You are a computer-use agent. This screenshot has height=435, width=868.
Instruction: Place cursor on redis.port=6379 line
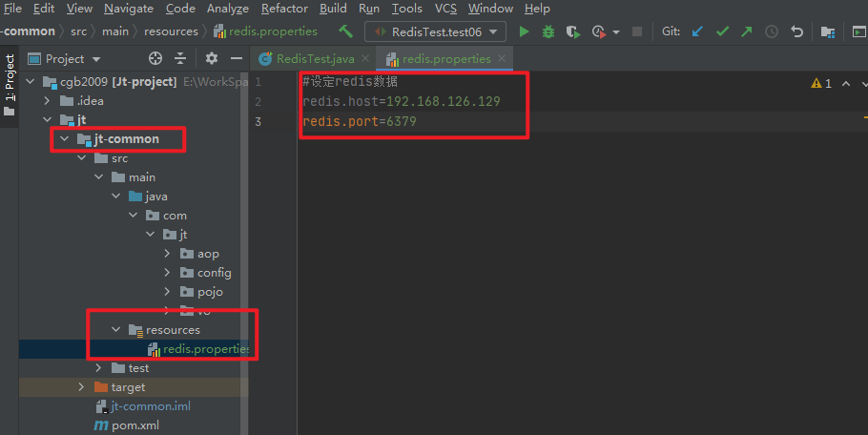(360, 121)
